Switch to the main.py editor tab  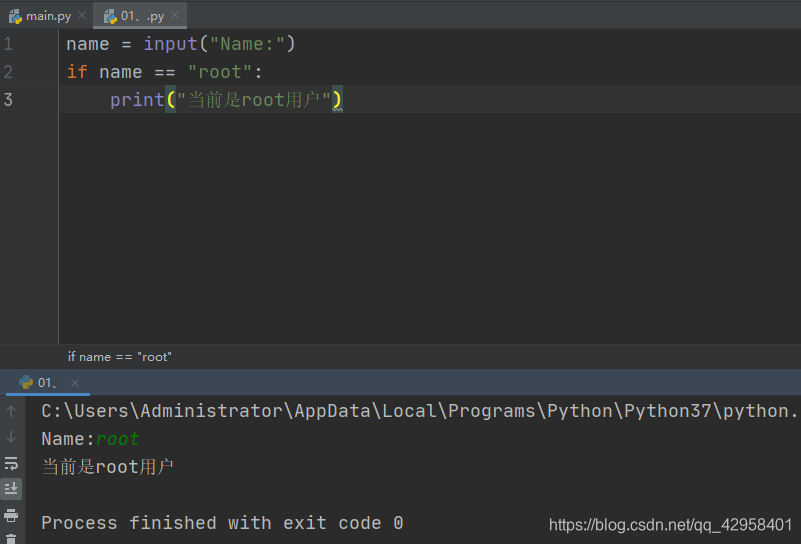pos(48,16)
